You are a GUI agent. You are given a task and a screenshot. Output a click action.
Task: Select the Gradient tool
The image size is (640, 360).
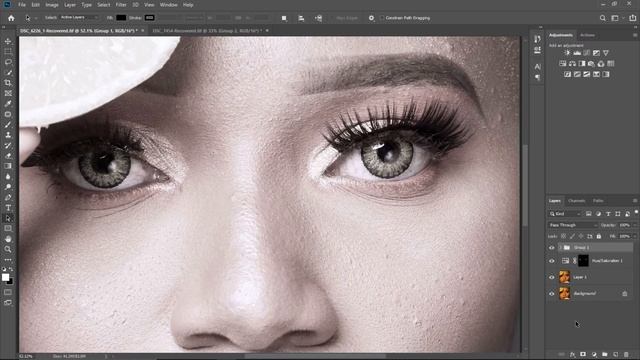coord(8,166)
